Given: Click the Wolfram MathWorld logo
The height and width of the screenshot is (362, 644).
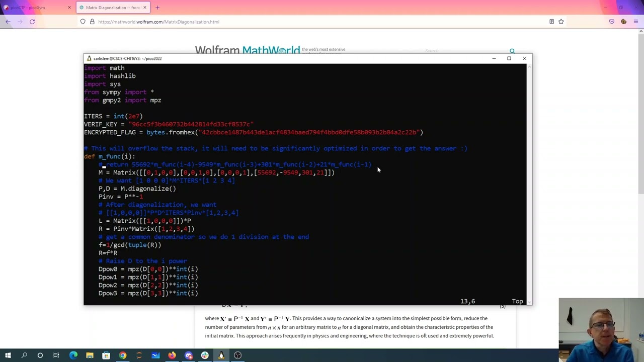Looking at the screenshot, I should 247,50.
